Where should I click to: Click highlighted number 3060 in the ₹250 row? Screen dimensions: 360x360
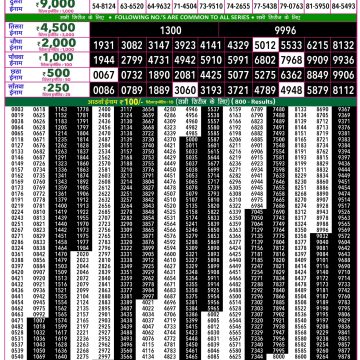[x=185, y=90]
